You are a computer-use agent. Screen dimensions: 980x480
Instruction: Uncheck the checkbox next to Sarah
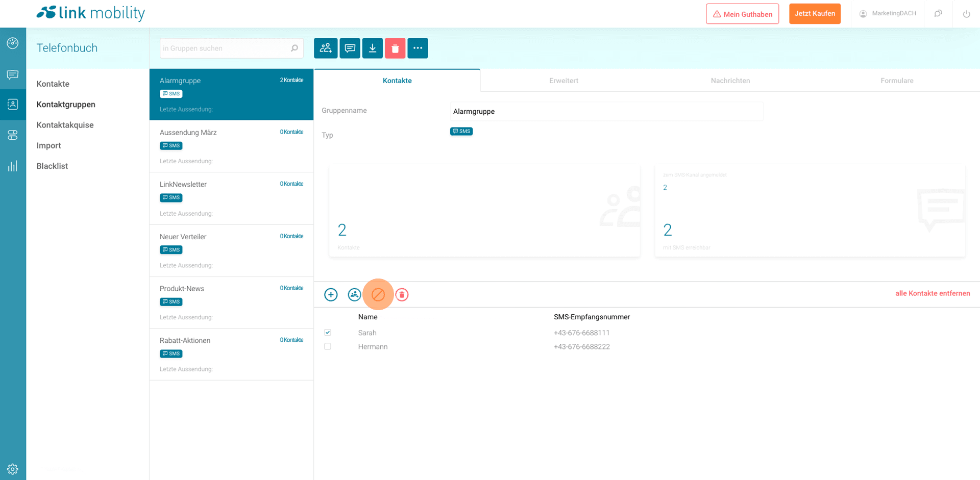(328, 333)
